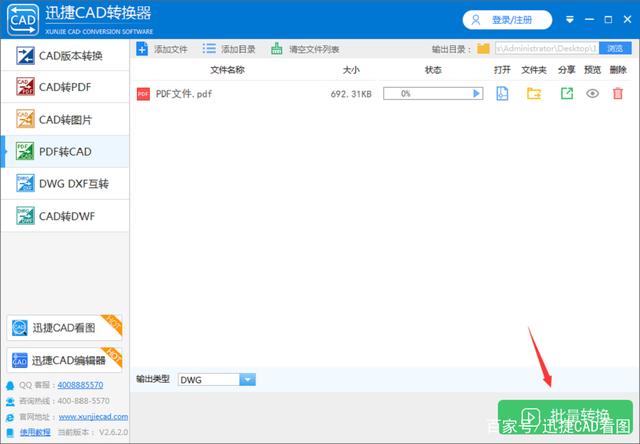Image resolution: width=640 pixels, height=444 pixels.
Task: Start conversion with the progress bar play arrow
Action: tap(476, 93)
